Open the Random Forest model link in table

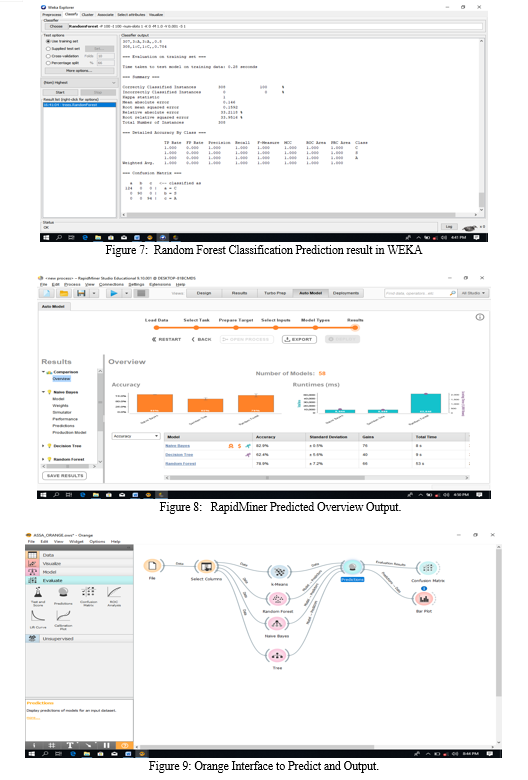[x=181, y=464]
